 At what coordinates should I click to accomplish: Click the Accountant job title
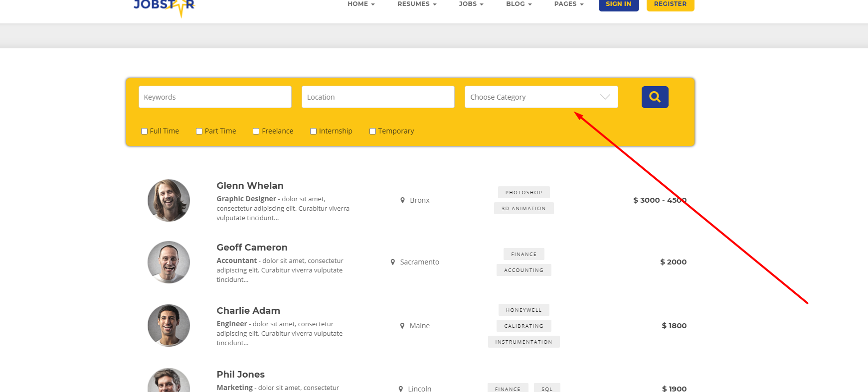[x=237, y=261]
